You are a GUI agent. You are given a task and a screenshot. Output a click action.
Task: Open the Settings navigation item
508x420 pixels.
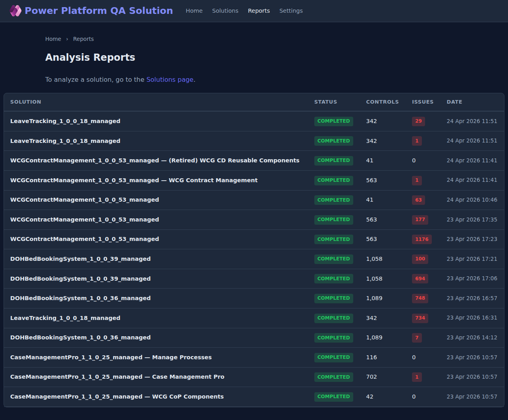[291, 11]
